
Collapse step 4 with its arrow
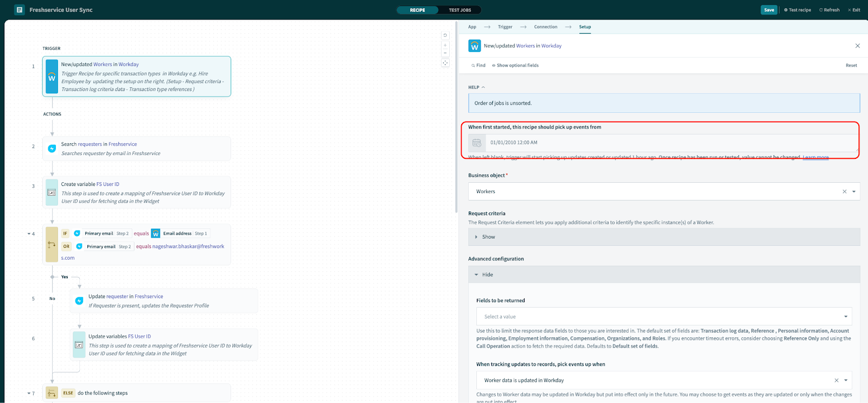click(29, 234)
